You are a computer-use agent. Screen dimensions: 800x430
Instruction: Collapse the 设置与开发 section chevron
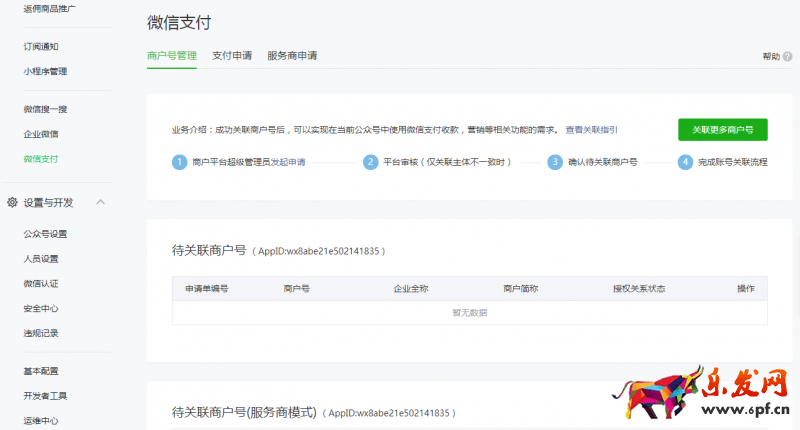click(101, 203)
